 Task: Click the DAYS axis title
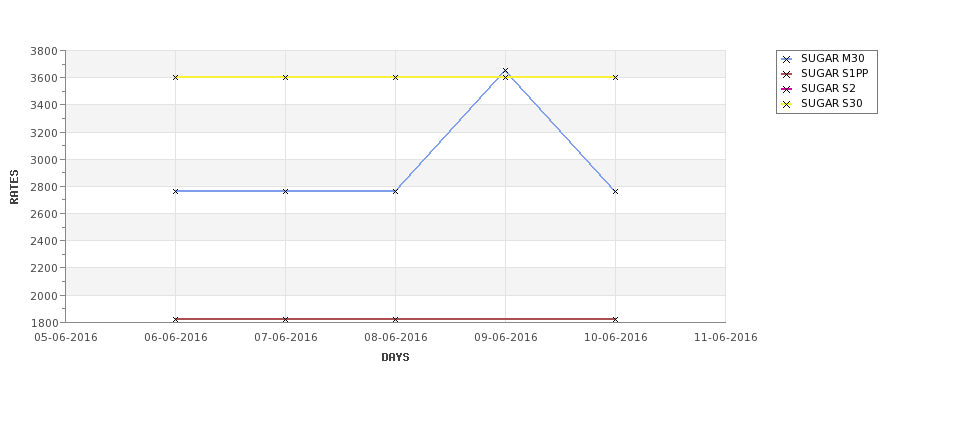tap(395, 358)
